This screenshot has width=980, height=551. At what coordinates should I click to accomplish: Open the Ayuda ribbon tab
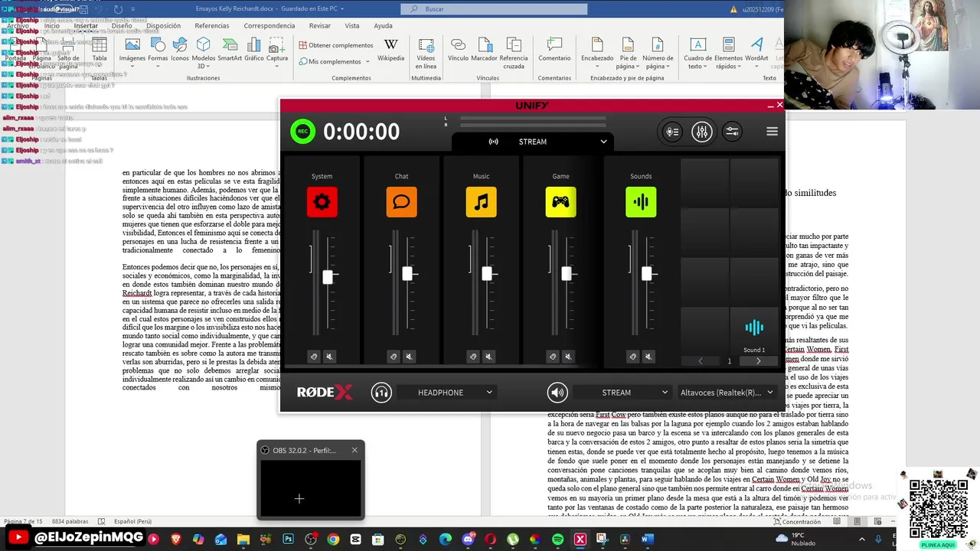coord(383,25)
